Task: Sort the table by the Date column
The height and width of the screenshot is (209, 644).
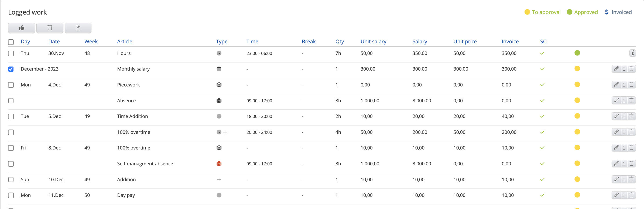Action: pos(54,41)
